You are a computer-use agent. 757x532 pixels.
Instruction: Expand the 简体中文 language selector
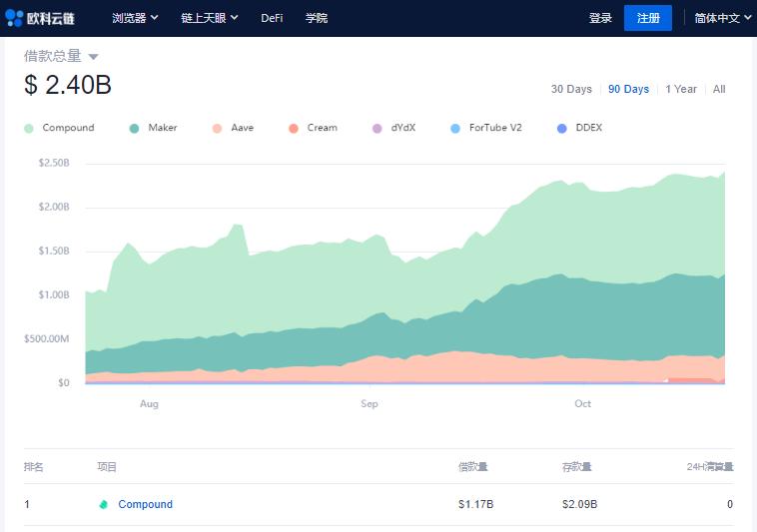pyautogui.click(x=723, y=18)
